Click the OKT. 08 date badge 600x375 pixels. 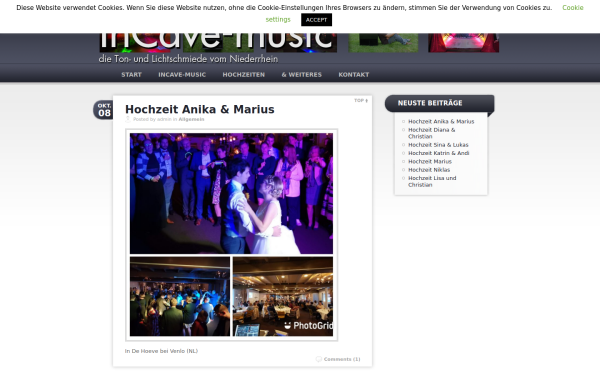pyautogui.click(x=104, y=110)
